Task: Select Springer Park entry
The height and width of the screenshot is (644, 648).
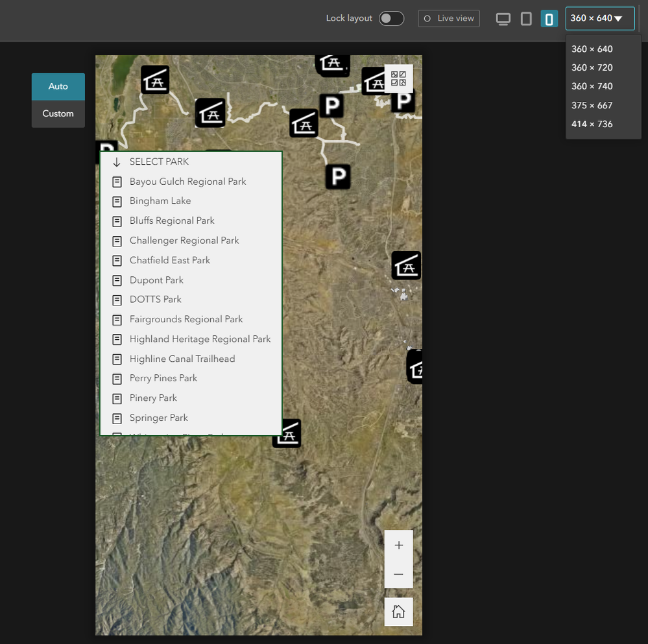Action: (x=191, y=418)
